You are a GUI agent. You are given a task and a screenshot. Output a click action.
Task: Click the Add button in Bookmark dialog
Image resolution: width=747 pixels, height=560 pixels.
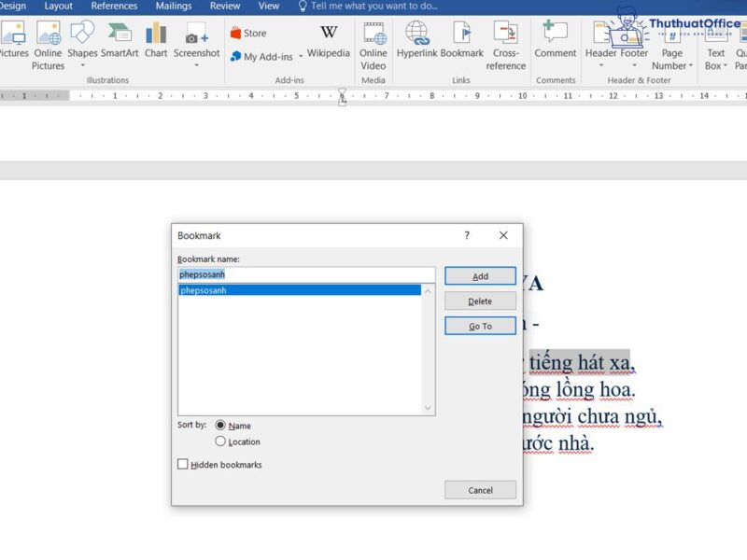[480, 275]
